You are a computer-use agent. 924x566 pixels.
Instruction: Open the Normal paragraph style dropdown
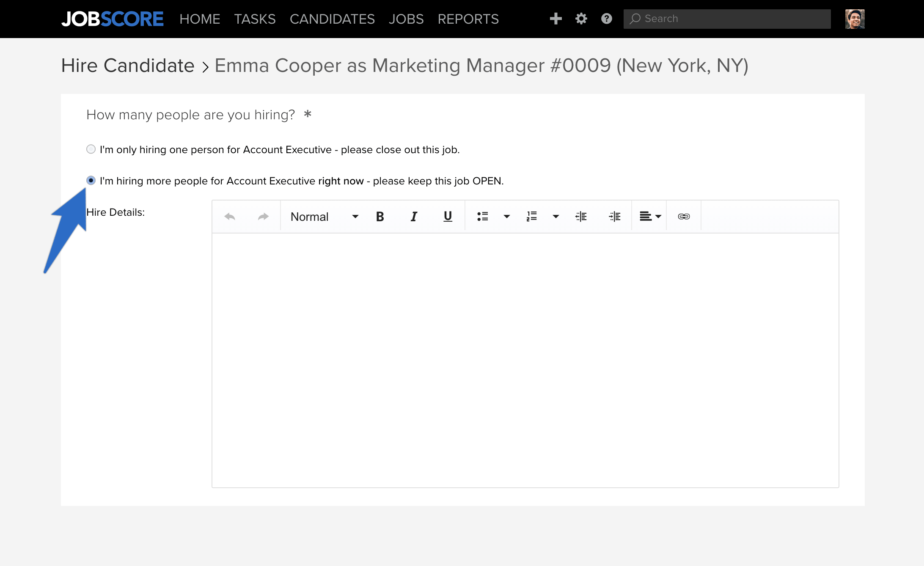pos(324,217)
